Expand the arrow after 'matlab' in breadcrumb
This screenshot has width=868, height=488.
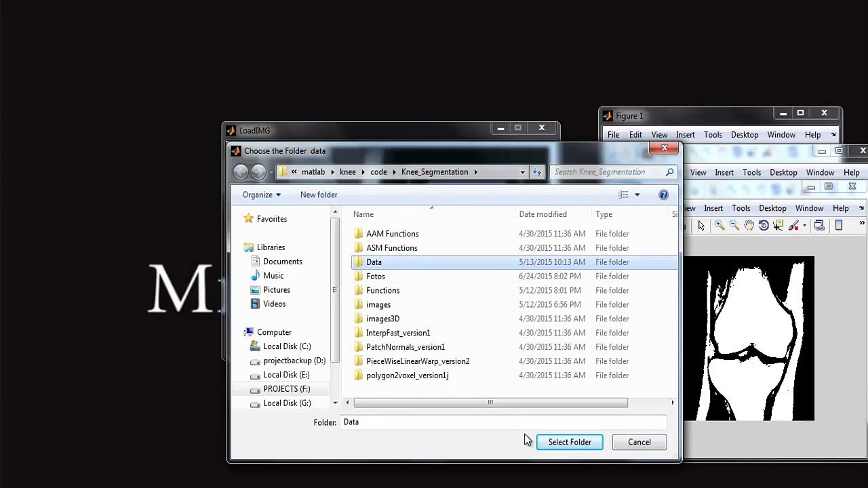pyautogui.click(x=332, y=172)
